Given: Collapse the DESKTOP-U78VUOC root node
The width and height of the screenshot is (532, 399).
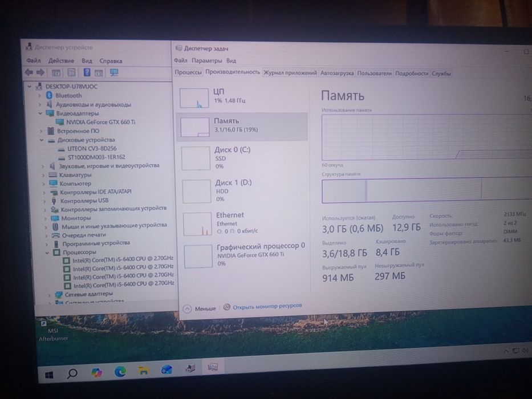Looking at the screenshot, I should click(30, 87).
